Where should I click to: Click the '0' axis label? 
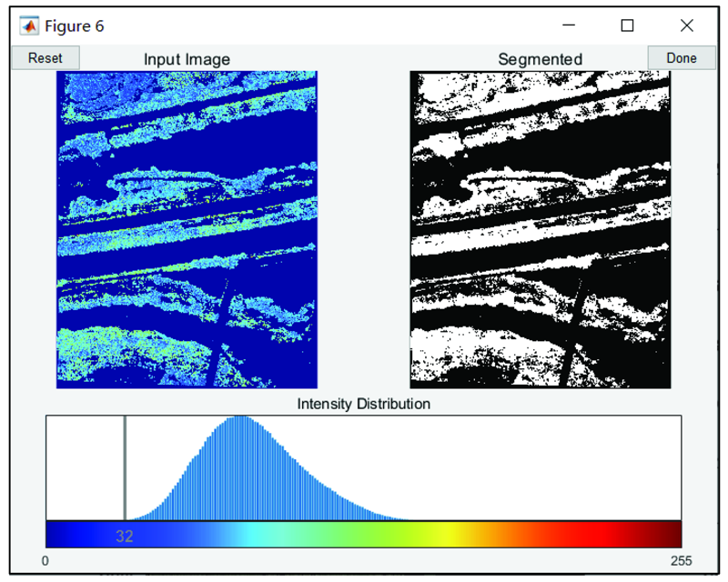[45, 561]
